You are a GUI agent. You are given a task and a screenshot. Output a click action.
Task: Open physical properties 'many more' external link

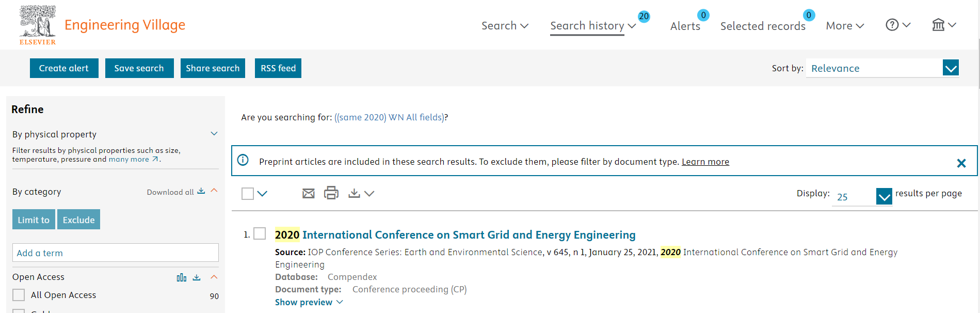point(133,159)
